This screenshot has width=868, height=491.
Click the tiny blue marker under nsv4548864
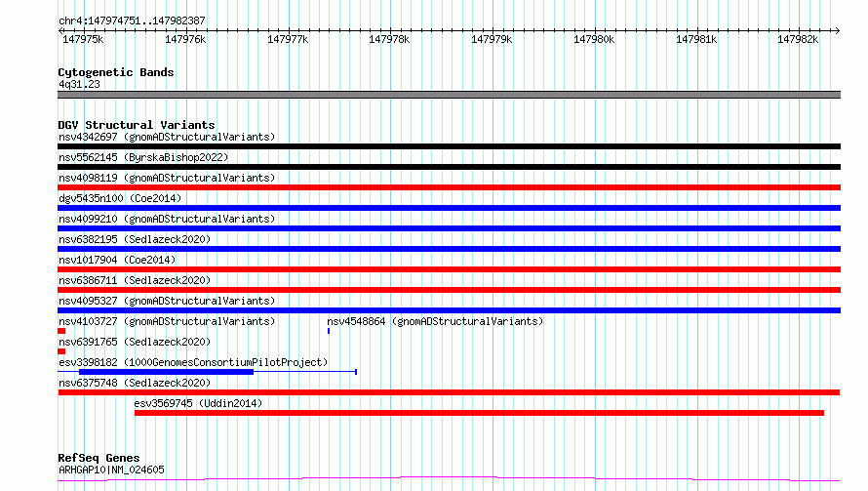[x=329, y=331]
